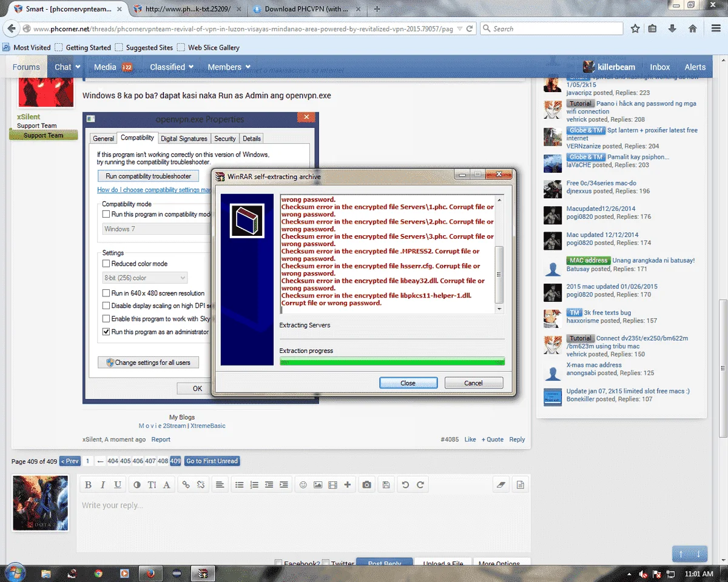Insert an unordered bullet list

point(239,485)
